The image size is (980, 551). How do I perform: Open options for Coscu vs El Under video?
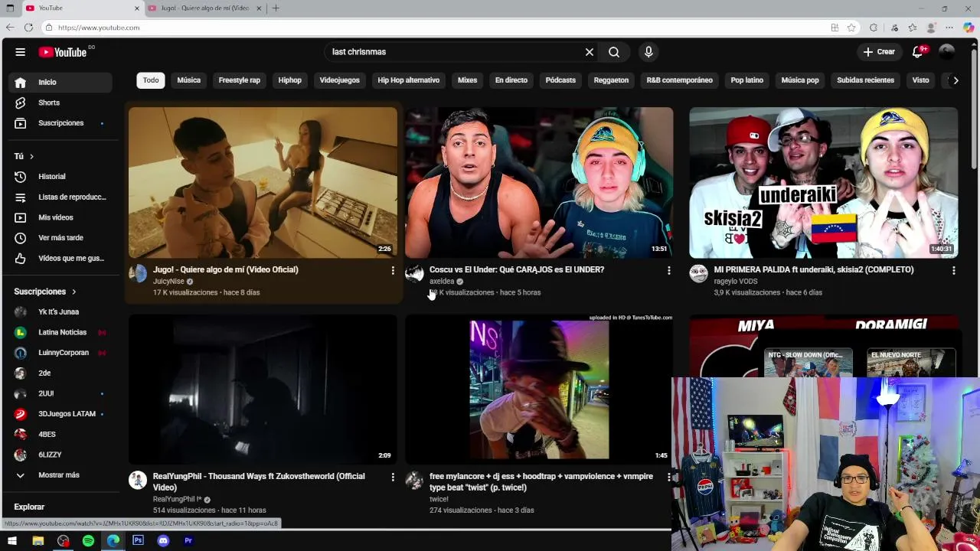coord(668,270)
